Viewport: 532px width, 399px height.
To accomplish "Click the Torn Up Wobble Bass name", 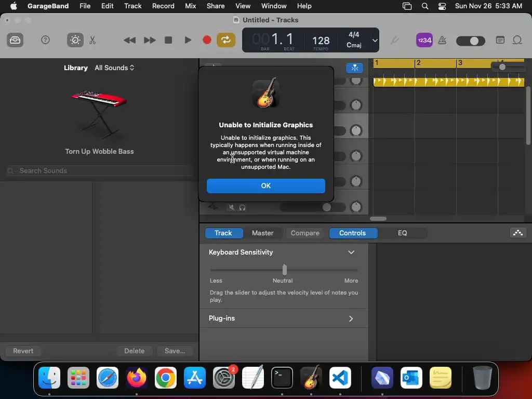I will 99,151.
